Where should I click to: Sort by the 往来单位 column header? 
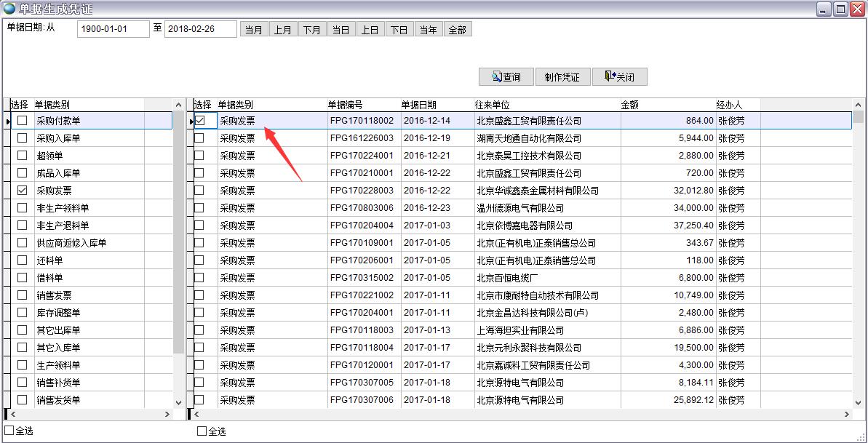(493, 105)
